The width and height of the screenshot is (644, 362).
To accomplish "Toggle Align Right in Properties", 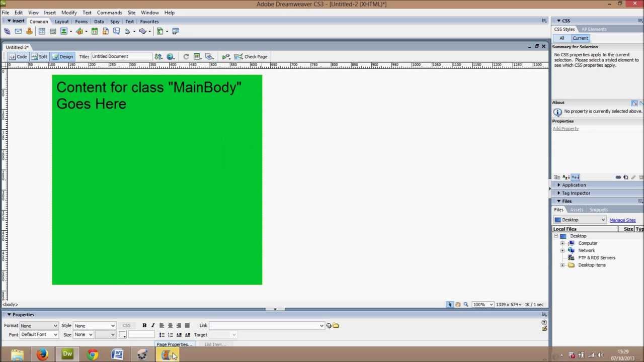I will 179,325.
